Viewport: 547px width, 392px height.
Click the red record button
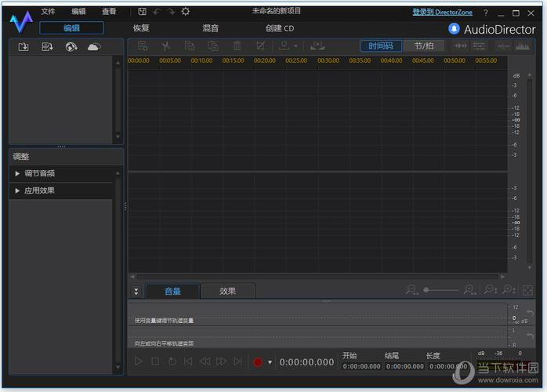click(258, 362)
